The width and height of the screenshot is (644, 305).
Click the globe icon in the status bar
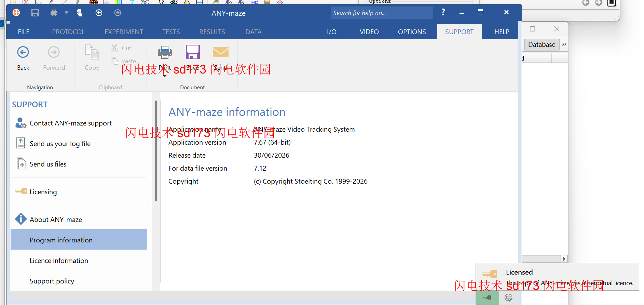[508, 297]
